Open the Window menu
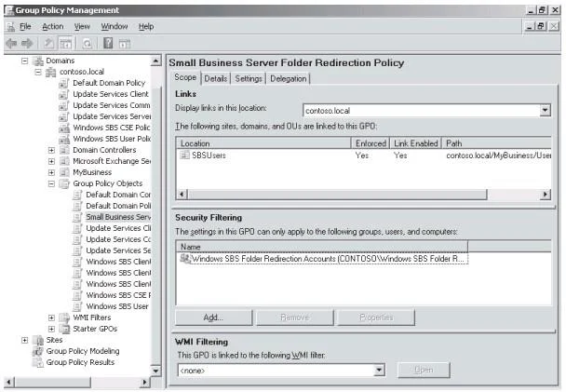 coord(115,26)
